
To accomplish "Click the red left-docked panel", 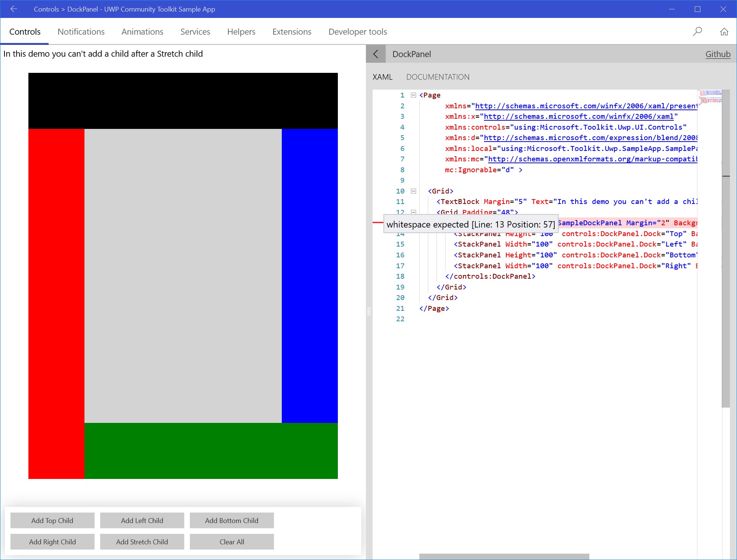I will click(x=56, y=303).
